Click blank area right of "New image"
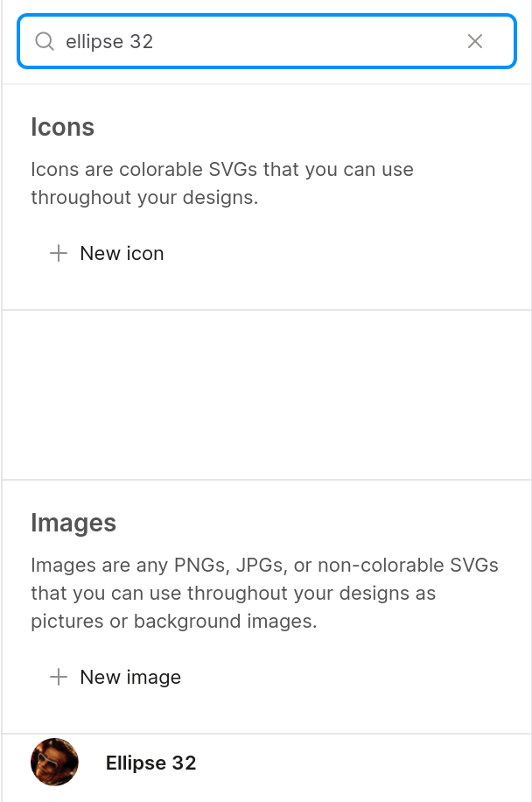Image resolution: width=532 pixels, height=802 pixels. (x=350, y=677)
